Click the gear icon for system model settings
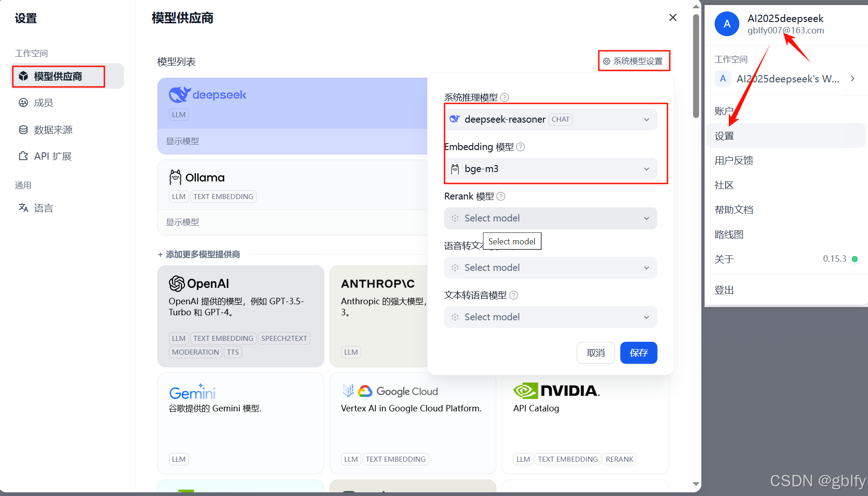The image size is (868, 496). point(607,61)
